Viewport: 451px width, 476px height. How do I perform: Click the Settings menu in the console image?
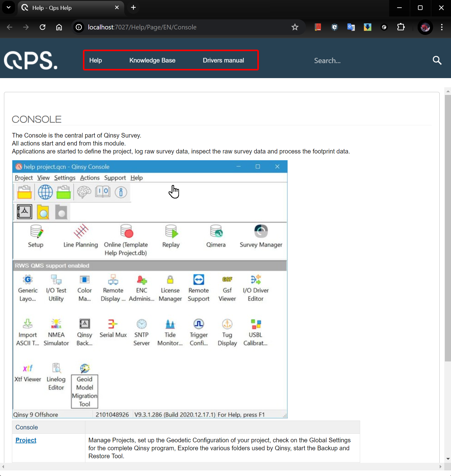[x=65, y=178]
